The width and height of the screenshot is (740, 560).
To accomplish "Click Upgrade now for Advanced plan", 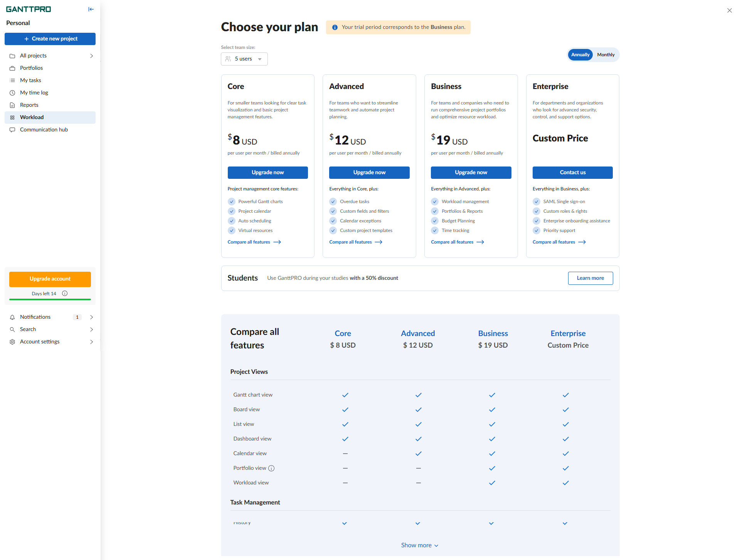I will (369, 172).
